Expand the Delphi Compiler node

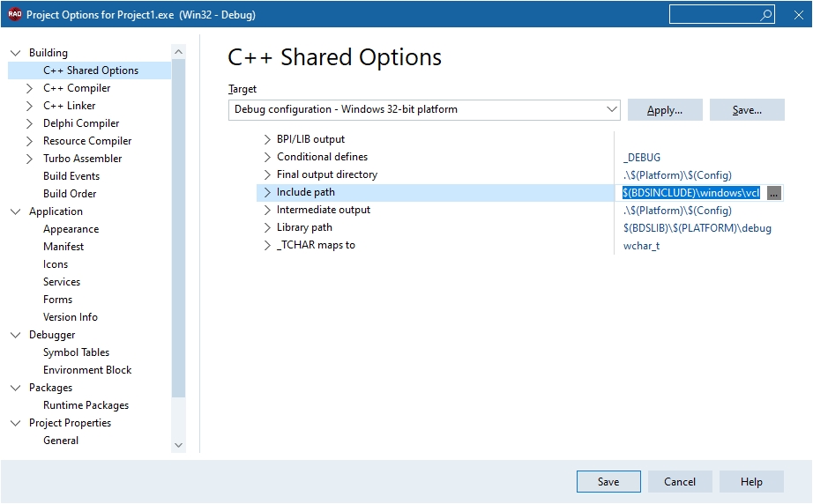pos(30,123)
